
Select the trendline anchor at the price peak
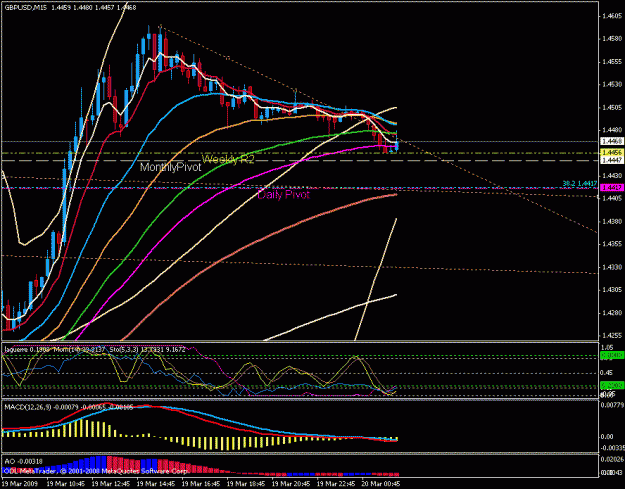tap(160, 26)
